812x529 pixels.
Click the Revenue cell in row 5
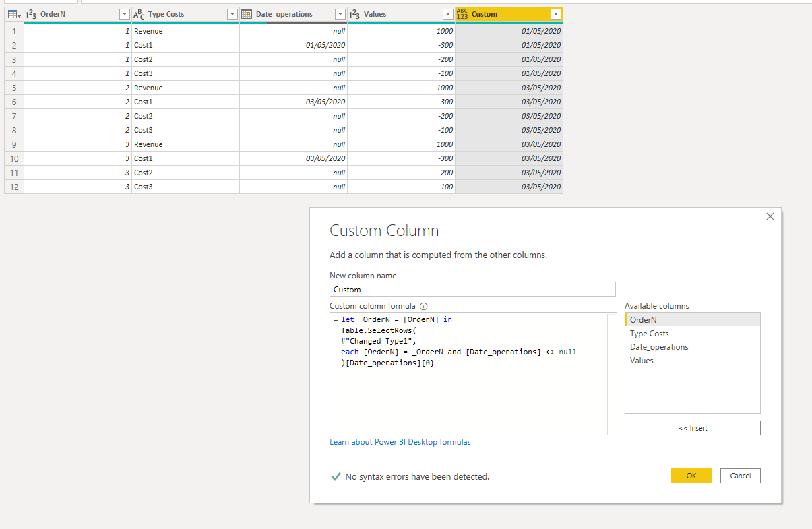[x=185, y=88]
